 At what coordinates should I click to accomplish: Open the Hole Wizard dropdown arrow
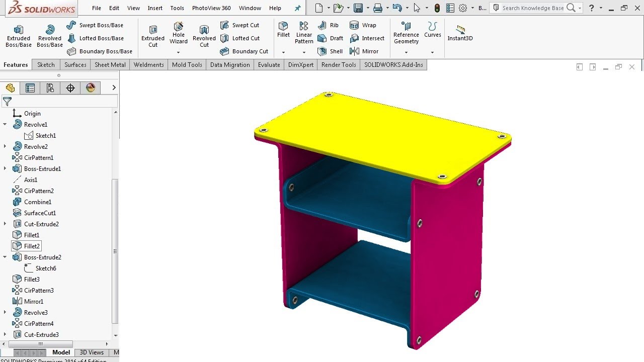179,52
